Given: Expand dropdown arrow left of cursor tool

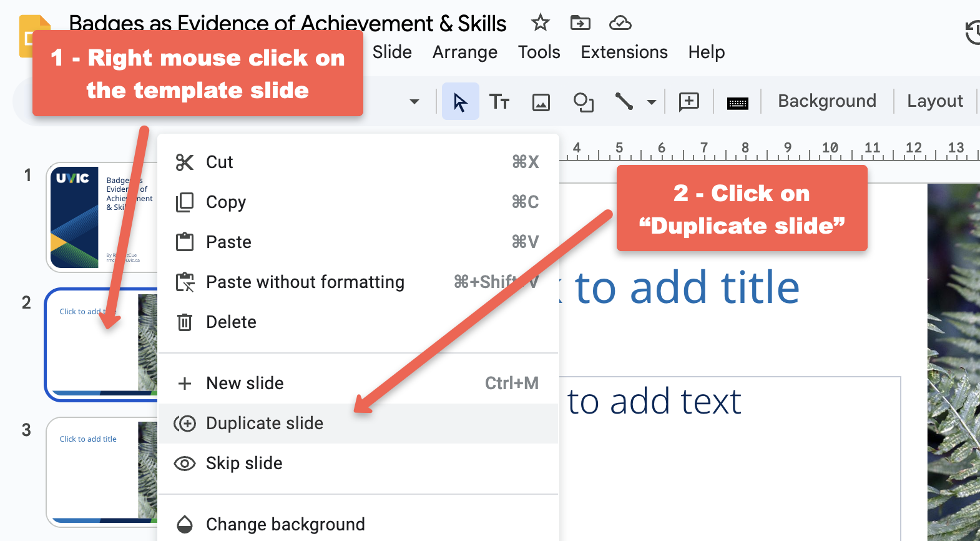Looking at the screenshot, I should coord(414,101).
